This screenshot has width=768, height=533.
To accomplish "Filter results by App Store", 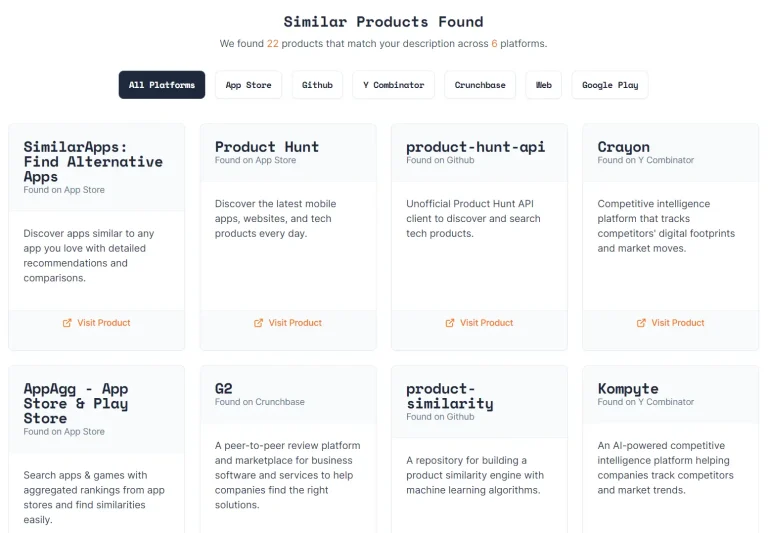I will [x=248, y=85].
